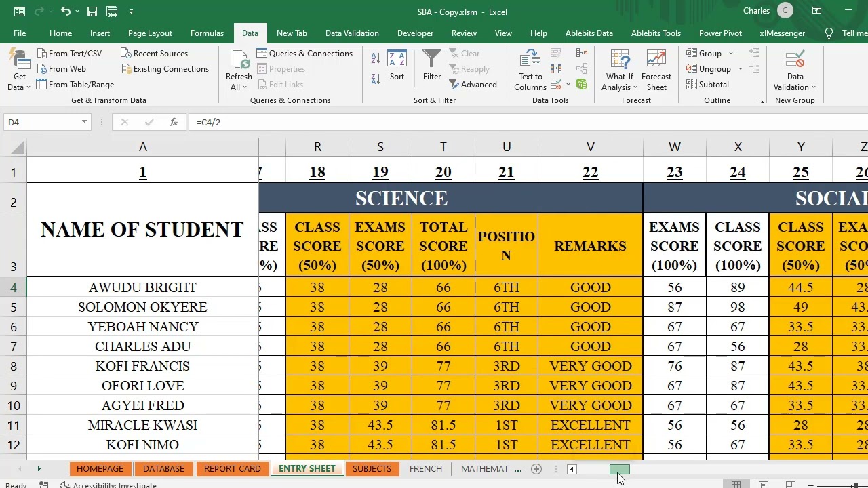Select column header V

coord(590,147)
